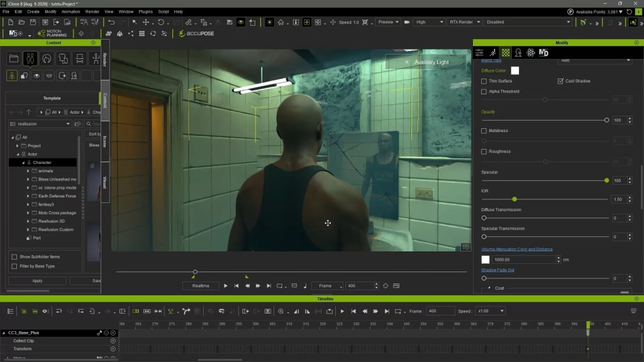
Task: Click timeline track list icon
Action: tap(10, 311)
